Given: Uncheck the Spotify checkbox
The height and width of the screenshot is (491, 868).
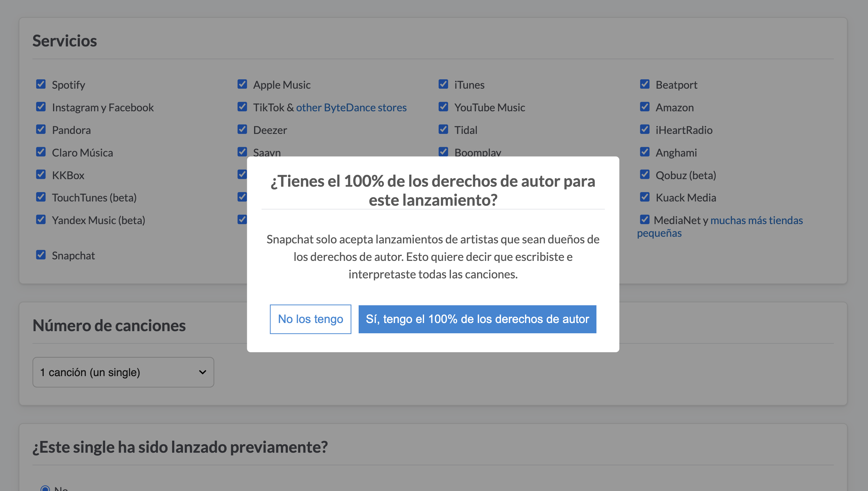Looking at the screenshot, I should point(41,84).
